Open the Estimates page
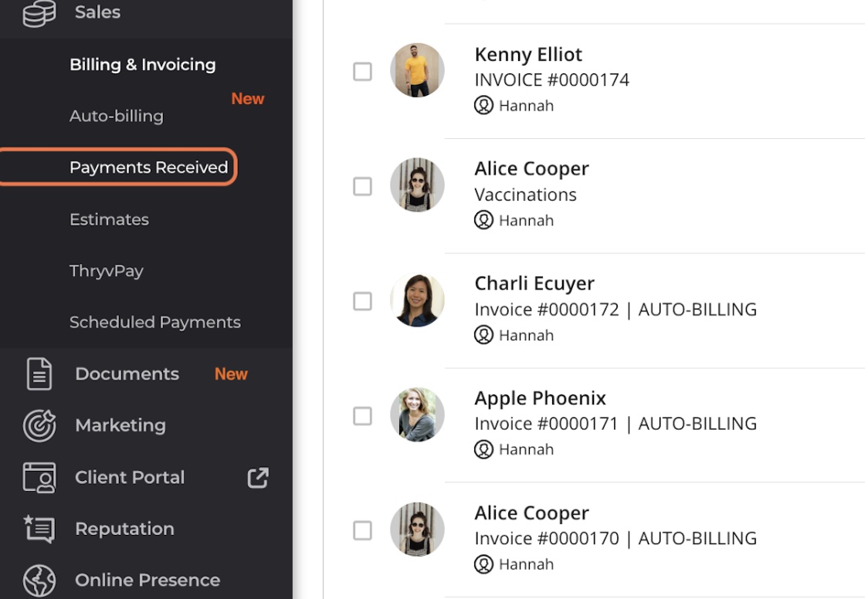This screenshot has height=599, width=868. (x=109, y=219)
